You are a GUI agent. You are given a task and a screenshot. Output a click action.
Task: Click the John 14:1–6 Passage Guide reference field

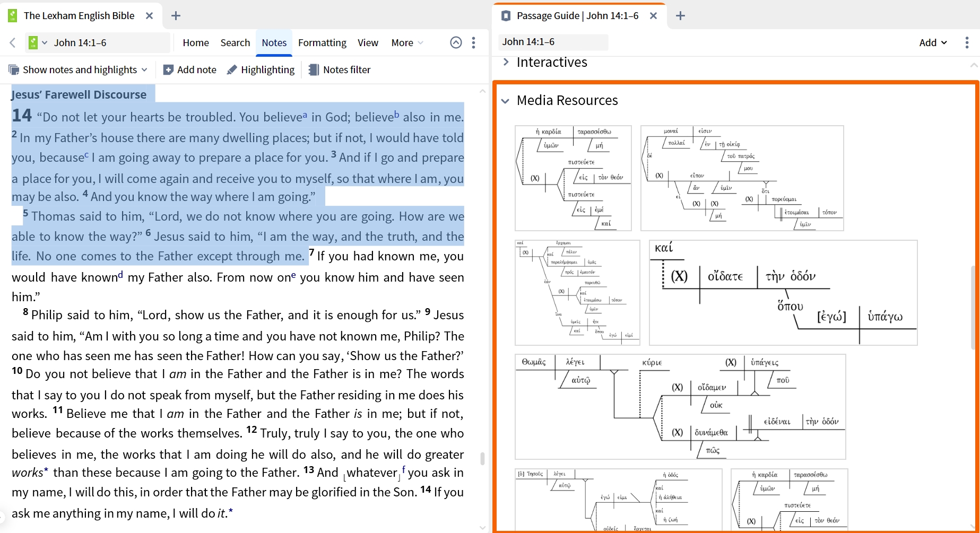553,42
